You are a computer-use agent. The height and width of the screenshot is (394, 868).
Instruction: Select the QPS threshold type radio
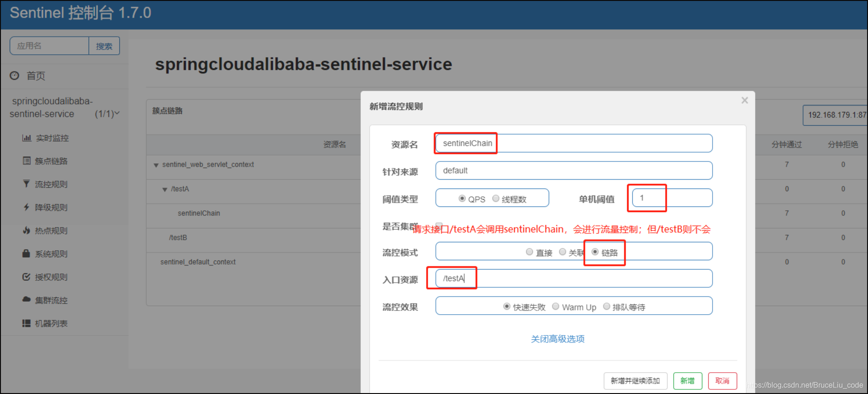coord(462,199)
